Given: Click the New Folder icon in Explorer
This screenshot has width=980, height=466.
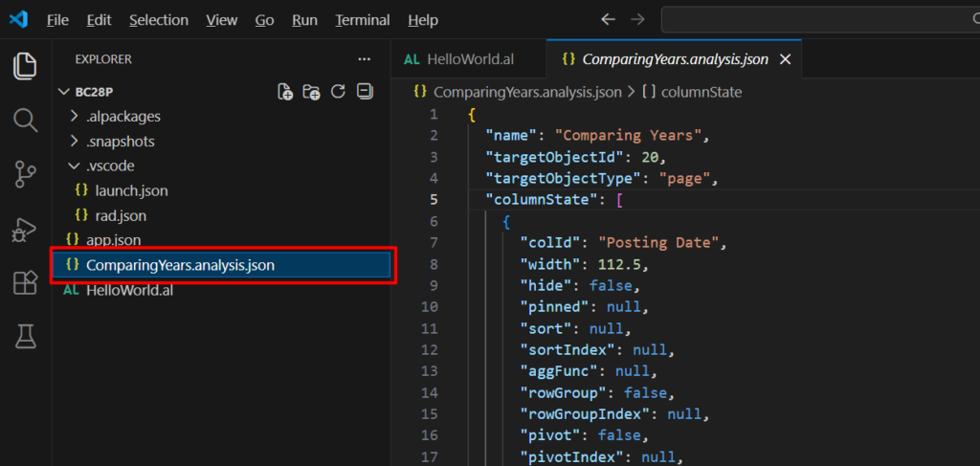Looking at the screenshot, I should (x=311, y=92).
